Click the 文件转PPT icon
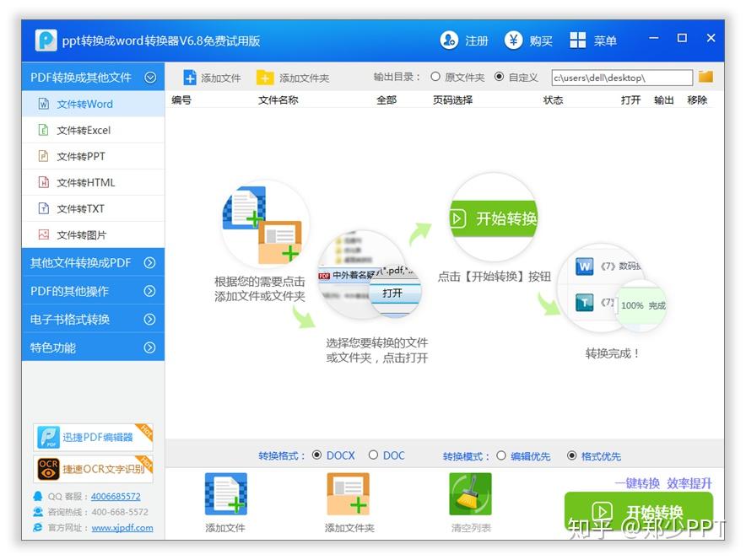Image resolution: width=746 pixels, height=560 pixels. click(43, 156)
